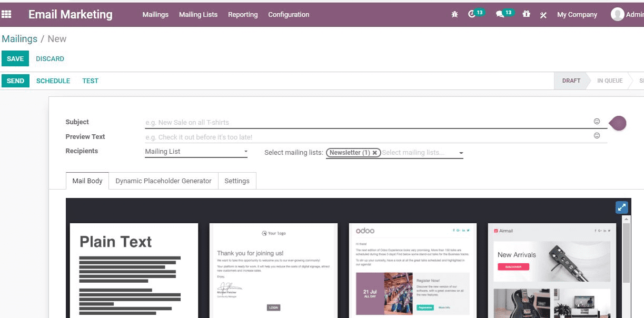Click the Preview Text input field
Screen dimensions: 644x318
coord(368,137)
